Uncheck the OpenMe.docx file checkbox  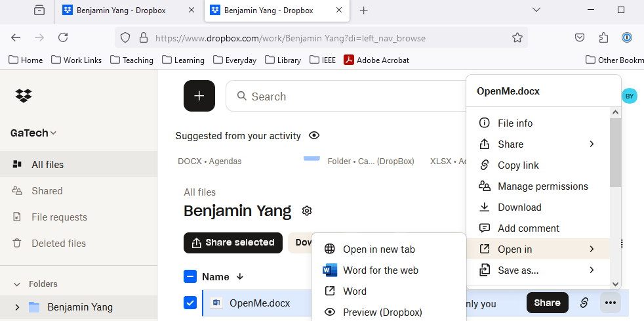click(x=190, y=303)
